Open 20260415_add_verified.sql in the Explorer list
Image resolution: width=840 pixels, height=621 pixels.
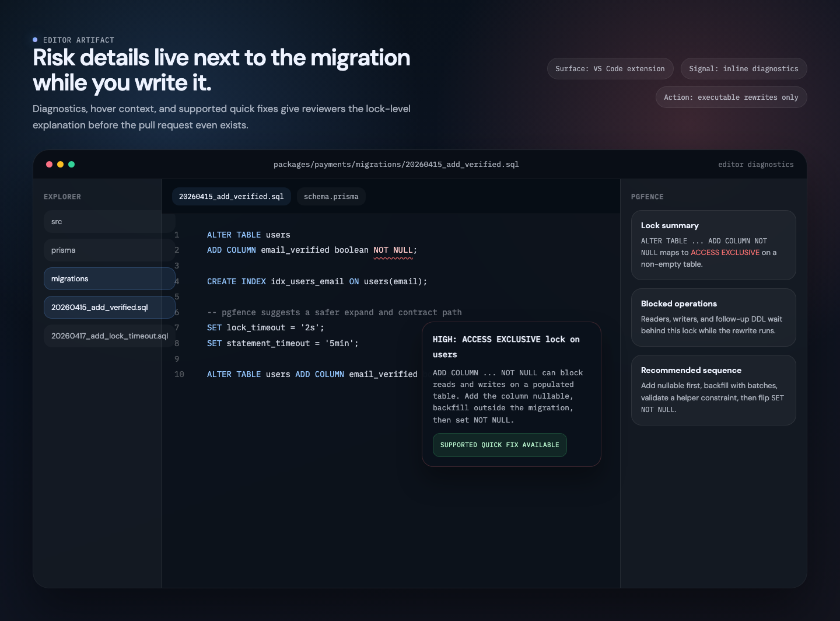pos(108,308)
